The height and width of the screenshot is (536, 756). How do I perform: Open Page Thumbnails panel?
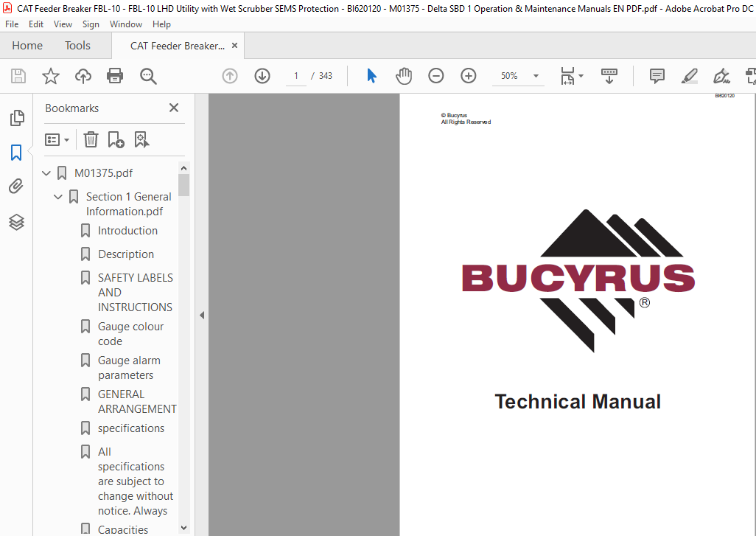(x=17, y=118)
